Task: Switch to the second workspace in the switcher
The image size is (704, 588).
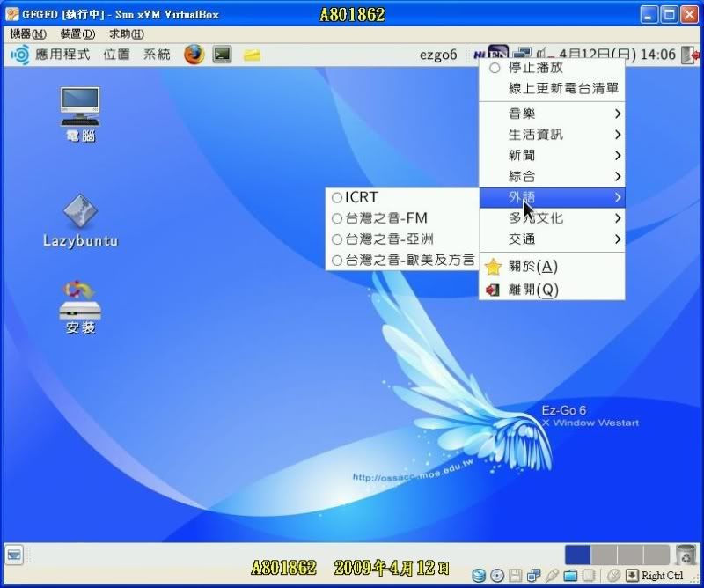Action: click(x=604, y=555)
